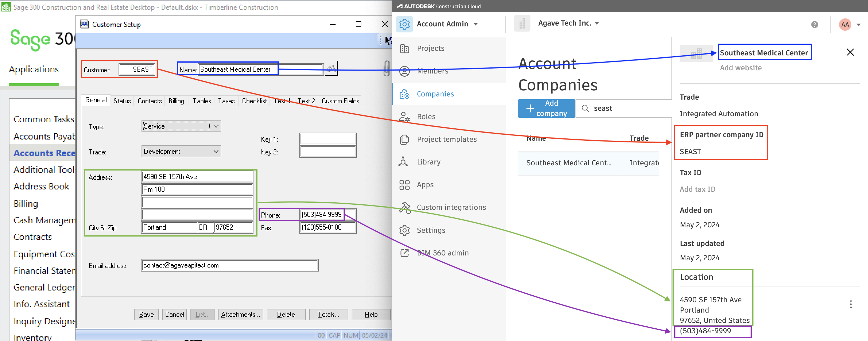Click the Totals... button
This screenshot has width=868, height=341.
pyautogui.click(x=328, y=315)
